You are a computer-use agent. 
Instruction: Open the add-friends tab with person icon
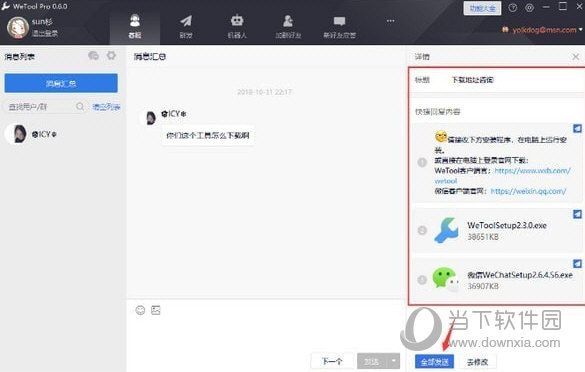288,26
